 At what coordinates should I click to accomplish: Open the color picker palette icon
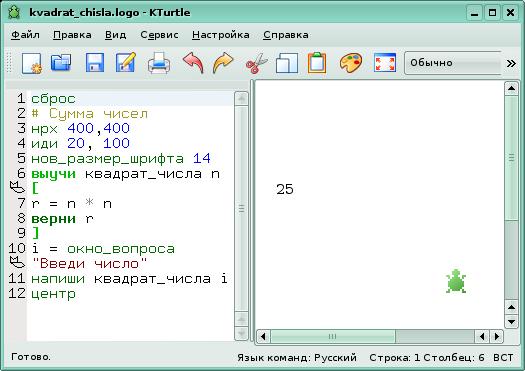(x=351, y=63)
